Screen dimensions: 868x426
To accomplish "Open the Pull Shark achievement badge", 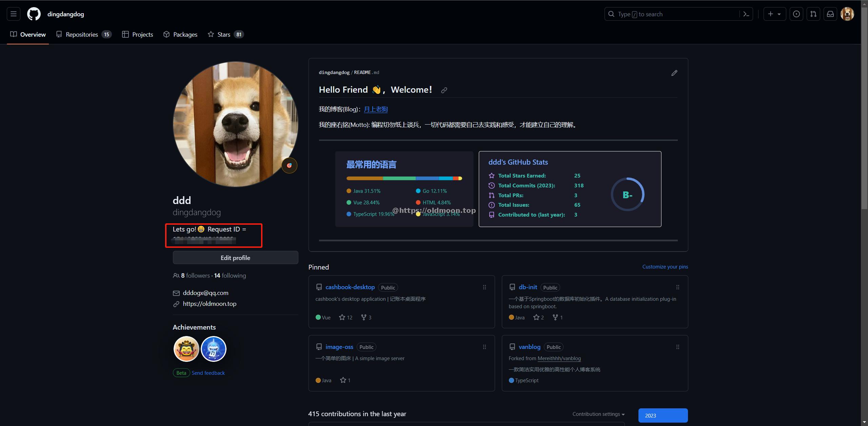I will coord(214,349).
